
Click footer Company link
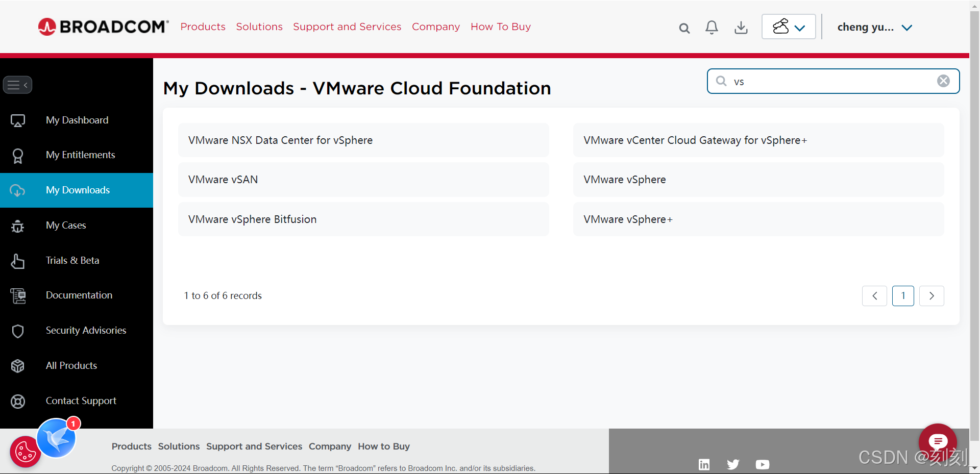coord(330,446)
